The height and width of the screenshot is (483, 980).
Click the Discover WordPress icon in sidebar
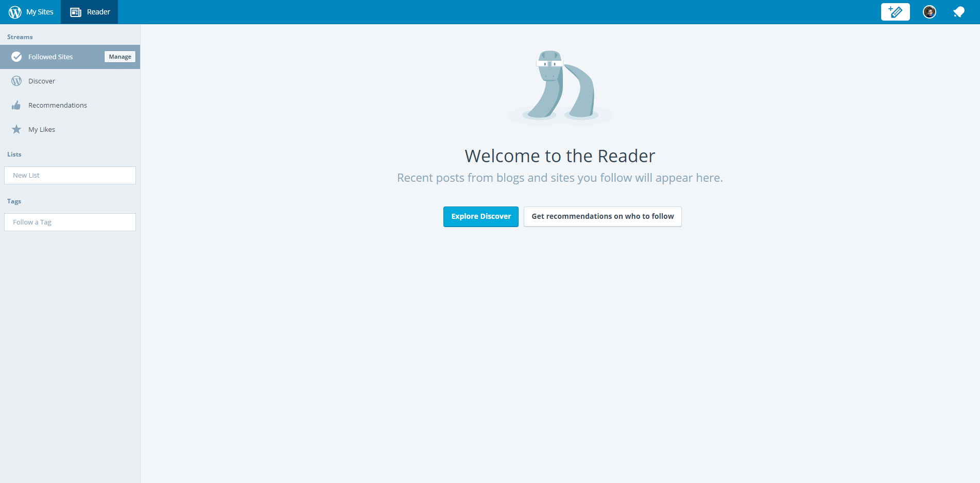16,81
